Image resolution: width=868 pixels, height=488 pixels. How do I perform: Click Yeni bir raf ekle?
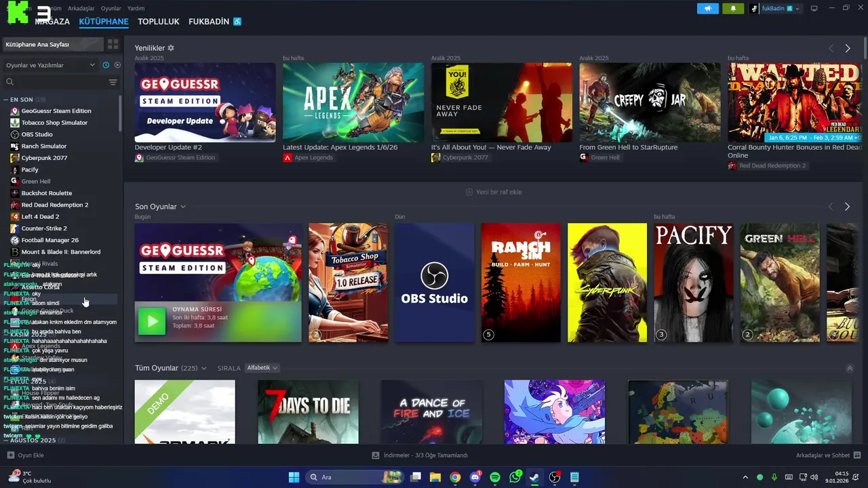click(x=494, y=192)
